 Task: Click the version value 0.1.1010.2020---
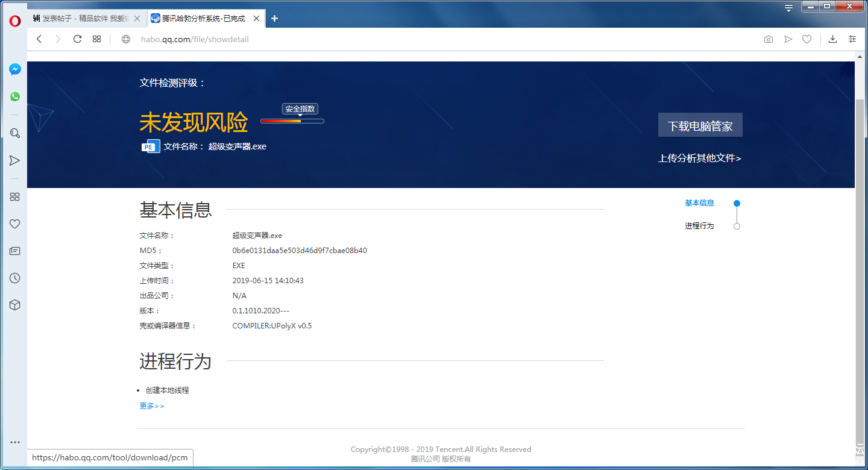(x=261, y=311)
